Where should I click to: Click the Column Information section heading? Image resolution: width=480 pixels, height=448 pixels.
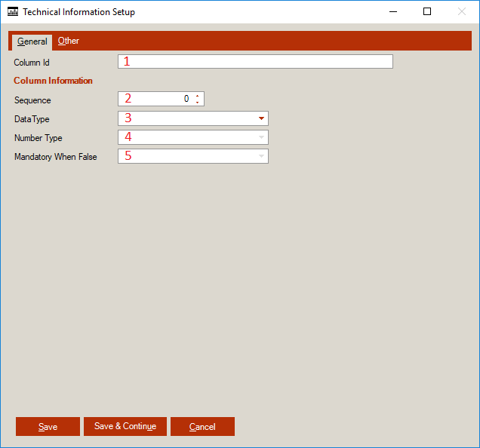[x=53, y=81]
